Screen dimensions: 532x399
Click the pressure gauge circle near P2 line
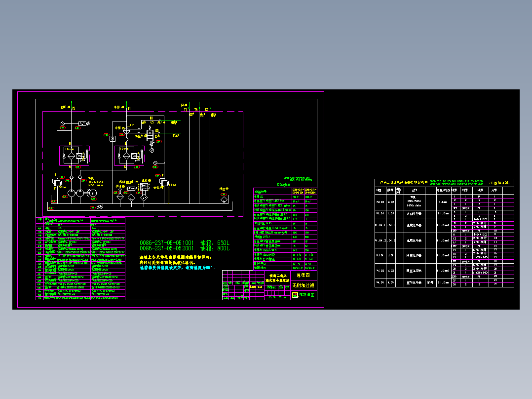(x=62, y=123)
